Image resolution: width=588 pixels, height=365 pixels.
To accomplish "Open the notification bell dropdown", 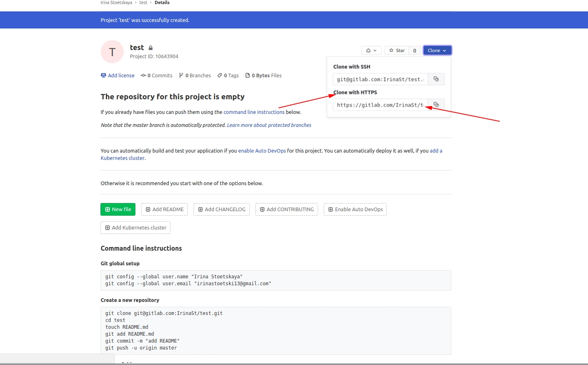I will pyautogui.click(x=371, y=50).
